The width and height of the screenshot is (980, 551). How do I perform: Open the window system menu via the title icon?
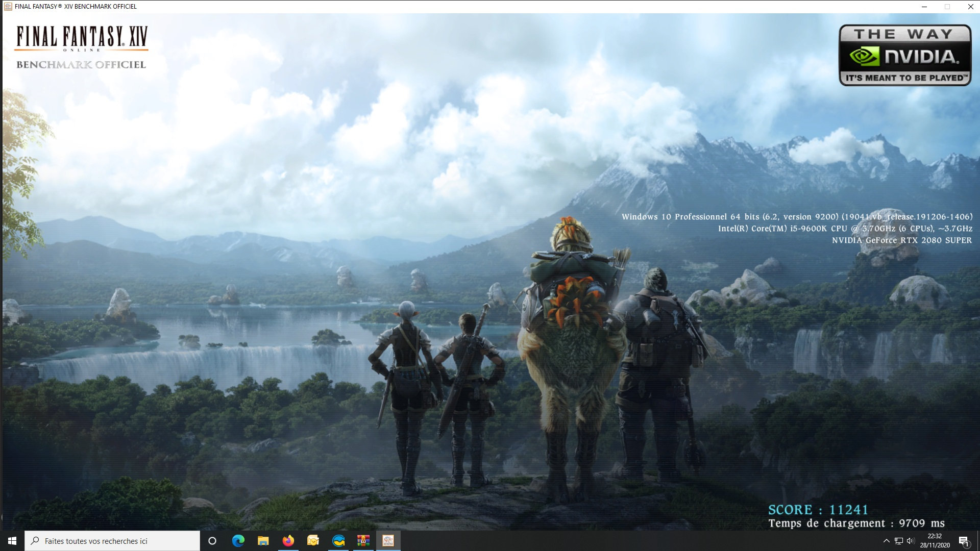(x=8, y=7)
